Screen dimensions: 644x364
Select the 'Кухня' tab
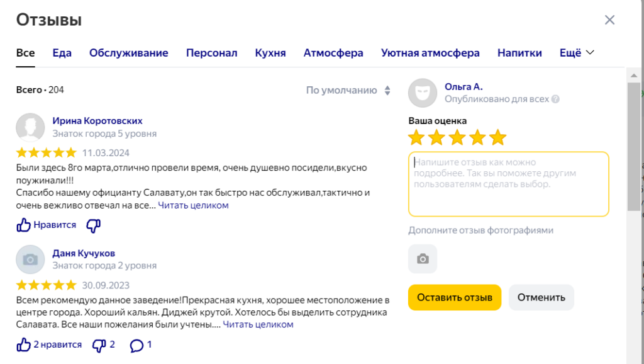[270, 53]
